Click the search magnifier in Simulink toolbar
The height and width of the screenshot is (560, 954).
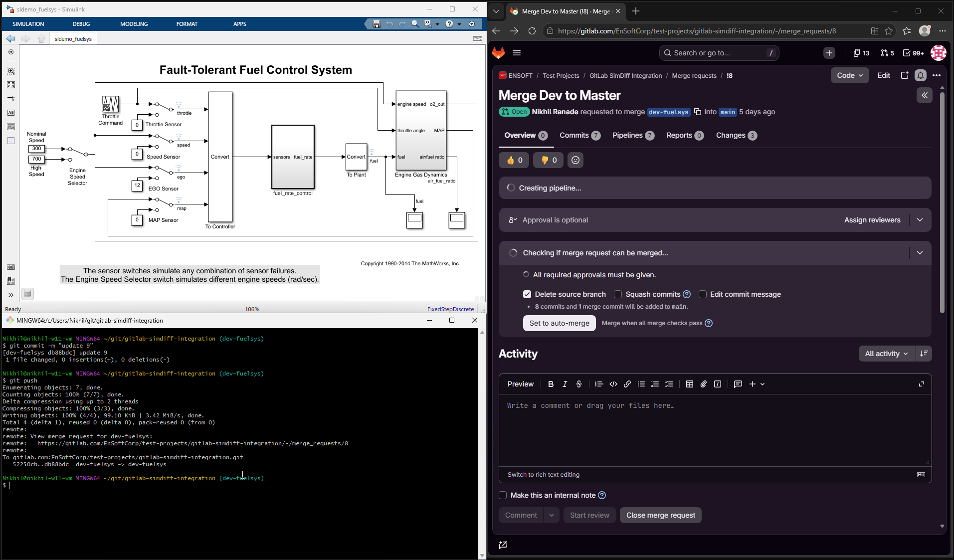415,24
